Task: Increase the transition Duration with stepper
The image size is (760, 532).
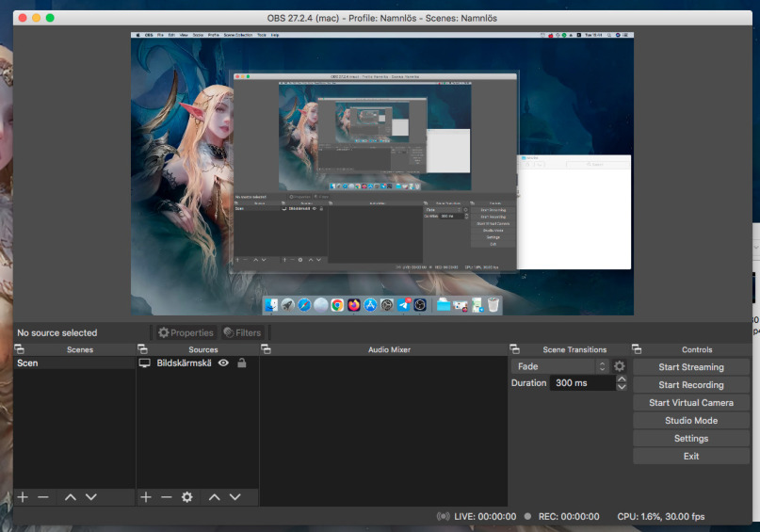Action: point(622,379)
